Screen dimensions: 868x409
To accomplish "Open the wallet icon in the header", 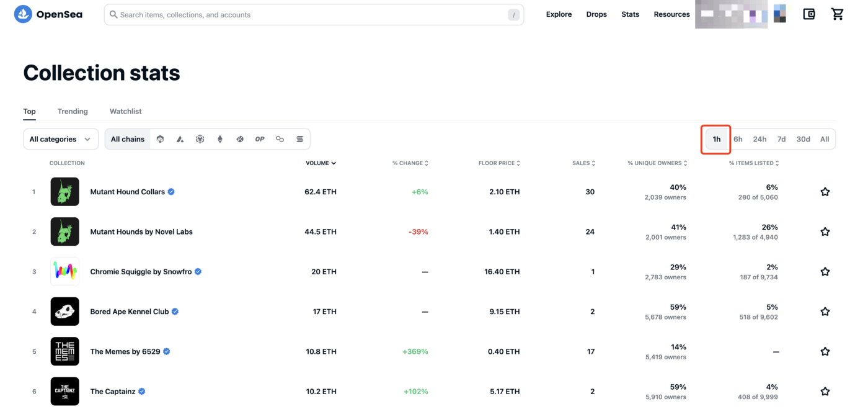I will [x=809, y=14].
